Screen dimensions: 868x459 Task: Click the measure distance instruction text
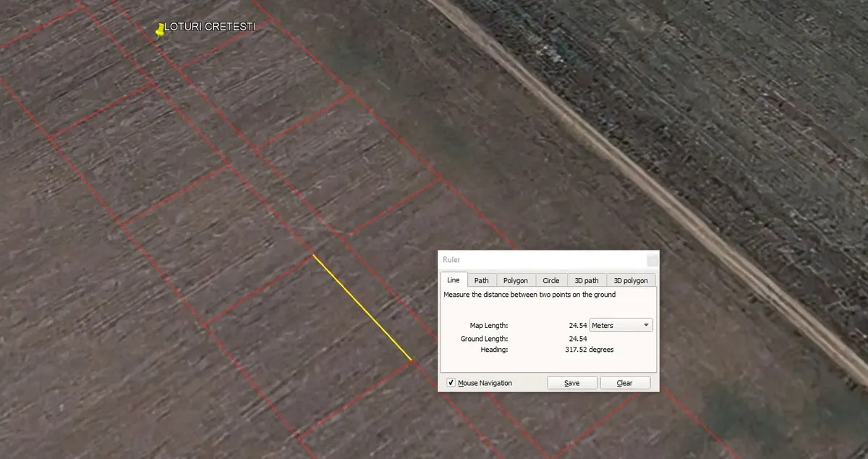click(529, 295)
